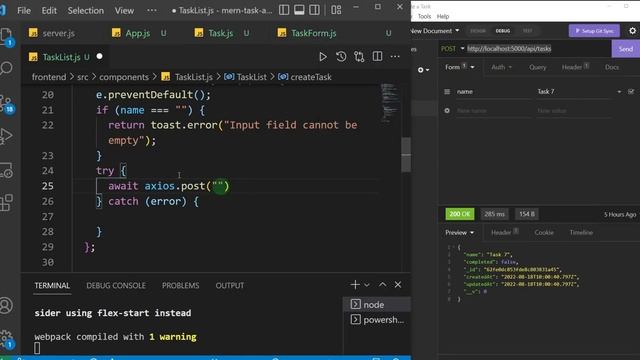Open the Manage gear in the activity bar
The width and height of the screenshot is (640, 360).
coord(6,338)
